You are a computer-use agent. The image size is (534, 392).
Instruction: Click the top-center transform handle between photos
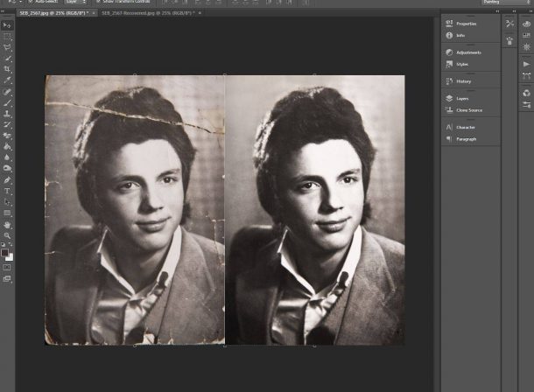click(x=225, y=74)
